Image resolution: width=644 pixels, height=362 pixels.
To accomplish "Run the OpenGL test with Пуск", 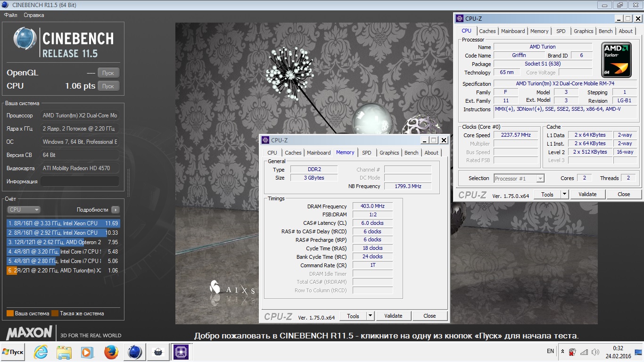I will pos(108,73).
